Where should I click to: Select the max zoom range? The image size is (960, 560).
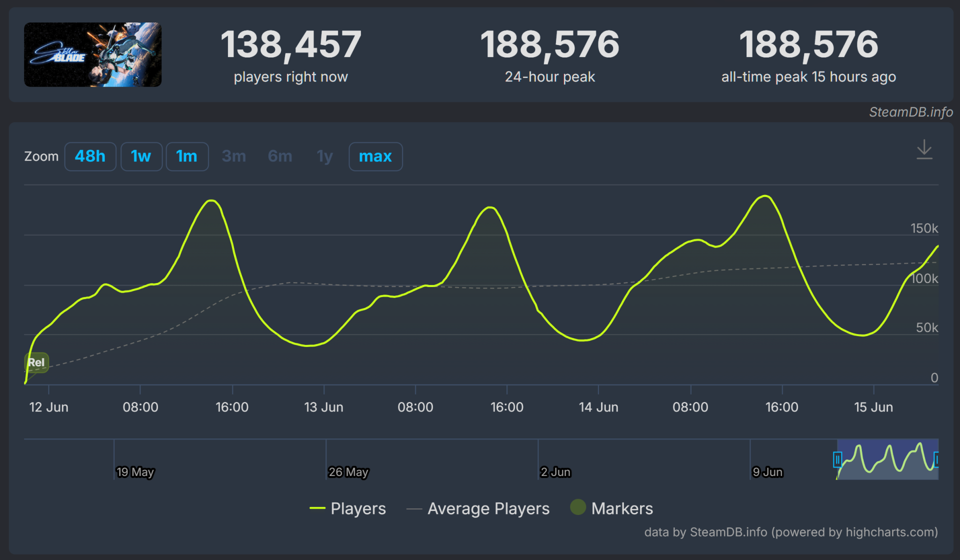pyautogui.click(x=375, y=156)
